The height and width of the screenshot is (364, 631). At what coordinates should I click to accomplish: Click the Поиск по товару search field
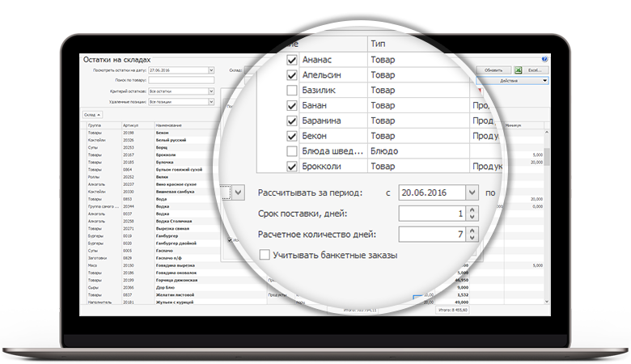click(x=187, y=81)
